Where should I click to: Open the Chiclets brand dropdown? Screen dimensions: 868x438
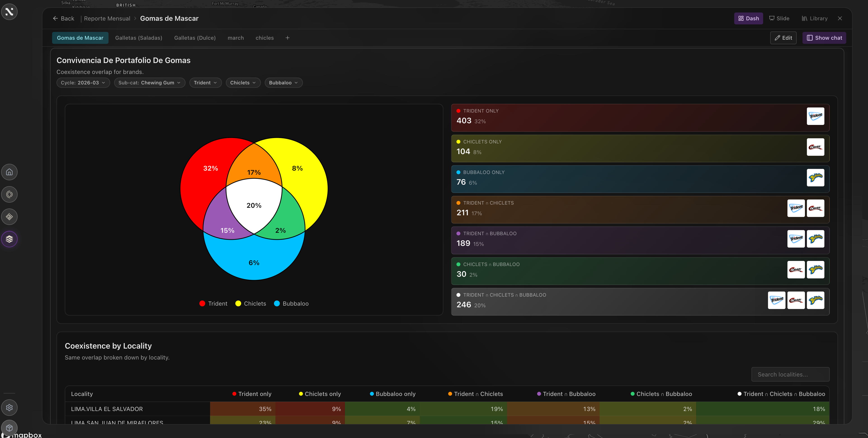[243, 83]
